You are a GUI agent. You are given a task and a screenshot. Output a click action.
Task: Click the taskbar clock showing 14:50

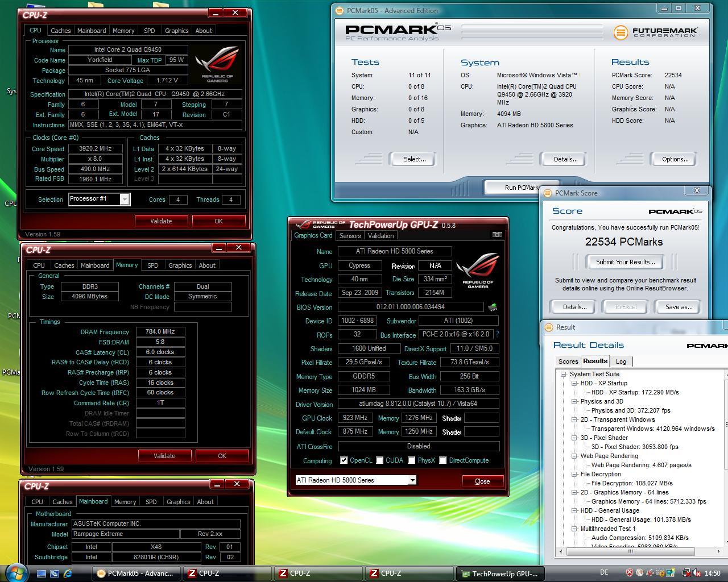point(712,573)
